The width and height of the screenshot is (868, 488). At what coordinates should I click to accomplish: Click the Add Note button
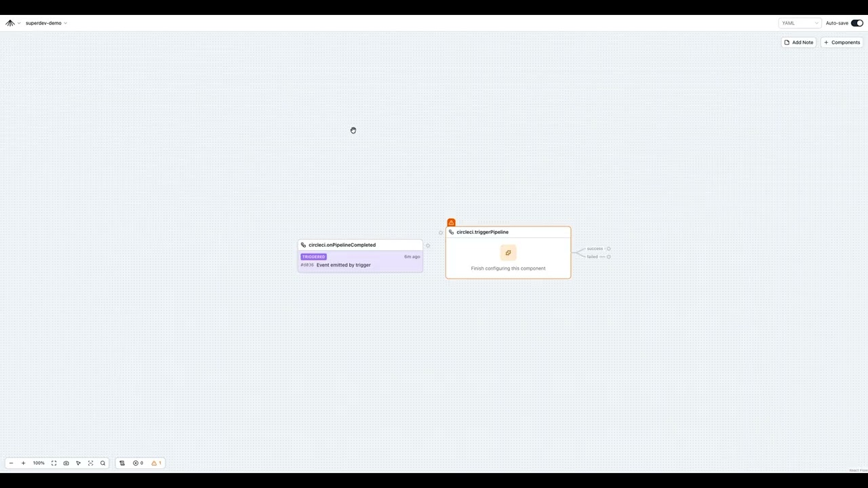[798, 42]
